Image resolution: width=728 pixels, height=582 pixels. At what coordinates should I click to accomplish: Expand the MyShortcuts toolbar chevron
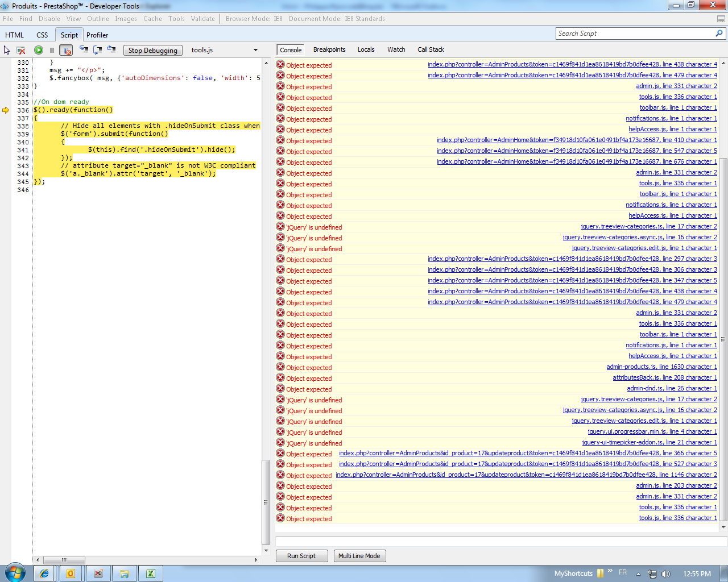tap(610, 571)
